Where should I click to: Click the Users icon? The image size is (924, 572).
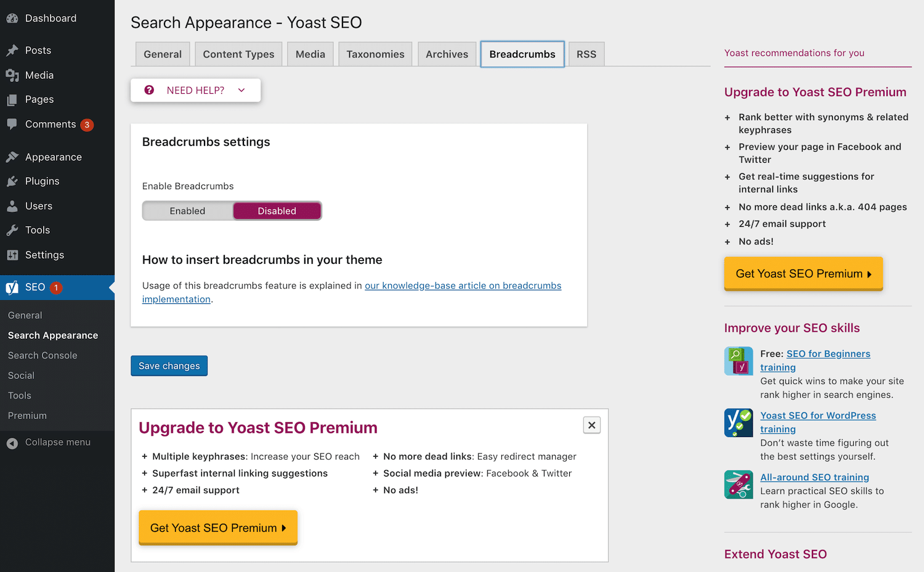point(12,206)
